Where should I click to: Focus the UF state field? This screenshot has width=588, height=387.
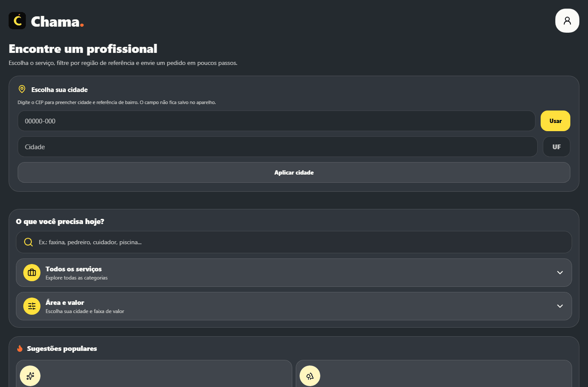click(557, 147)
